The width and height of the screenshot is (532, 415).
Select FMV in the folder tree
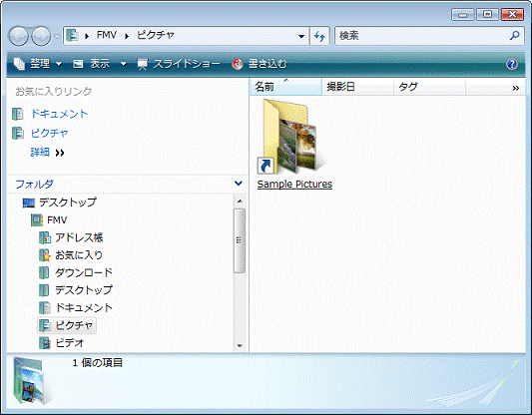pyautogui.click(x=57, y=220)
